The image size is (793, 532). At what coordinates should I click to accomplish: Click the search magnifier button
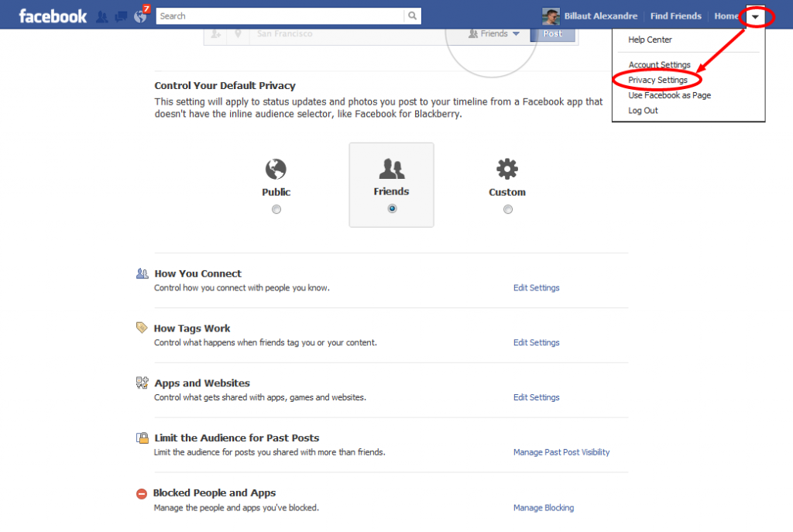[x=413, y=15]
